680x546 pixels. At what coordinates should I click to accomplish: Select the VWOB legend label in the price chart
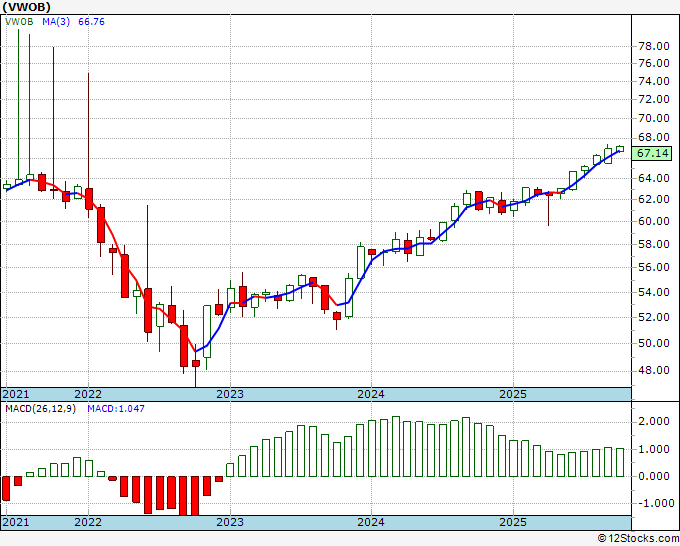(x=19, y=22)
